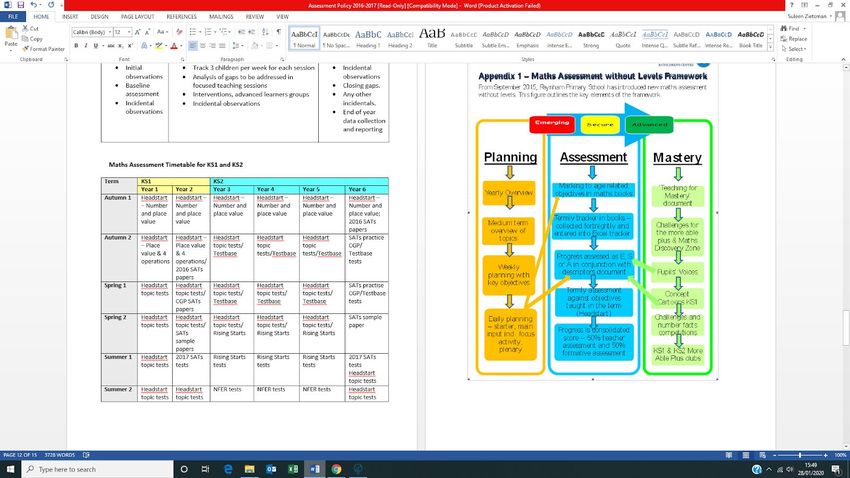Click the Replace command in Editing
The image size is (850, 478).
(794, 39)
